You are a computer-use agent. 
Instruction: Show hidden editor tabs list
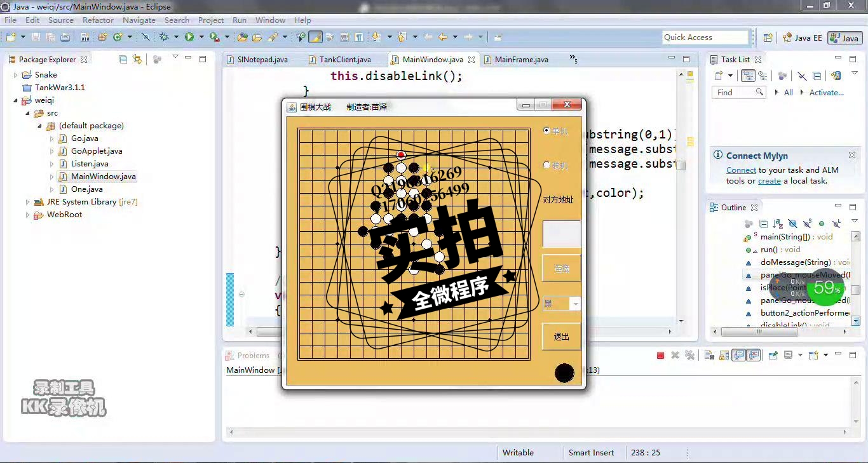coord(573,59)
